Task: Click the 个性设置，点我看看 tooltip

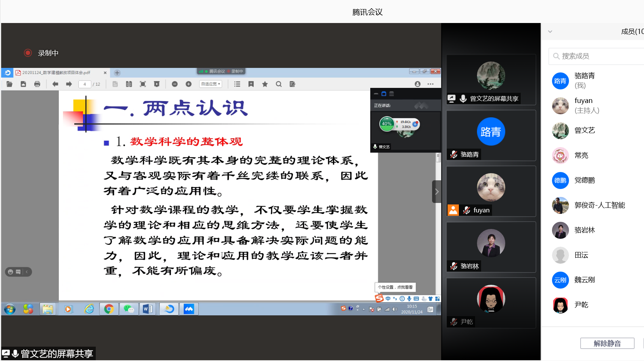Action: [x=395, y=287]
